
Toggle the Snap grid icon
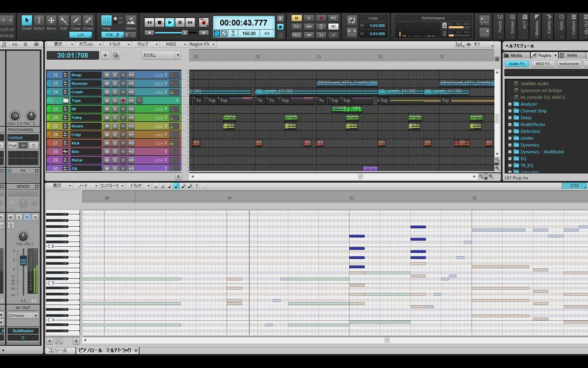(x=107, y=20)
